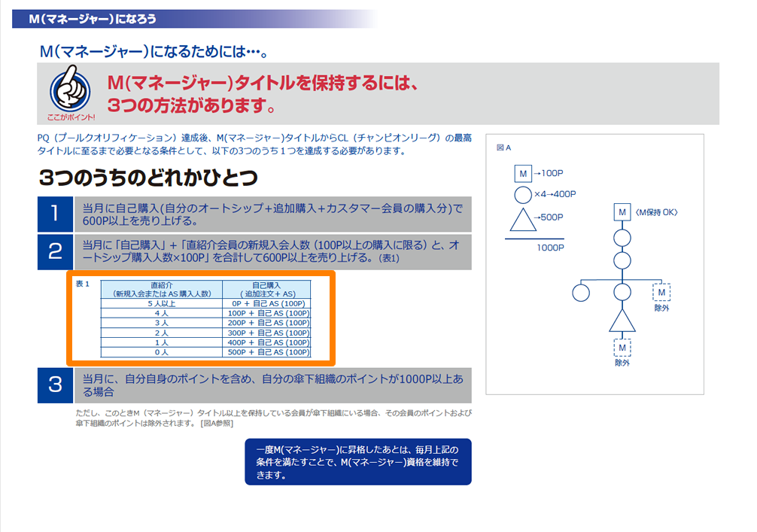Click the pointing finger "ここがポイント!" icon
The height and width of the screenshot is (532, 757).
pyautogui.click(x=71, y=93)
